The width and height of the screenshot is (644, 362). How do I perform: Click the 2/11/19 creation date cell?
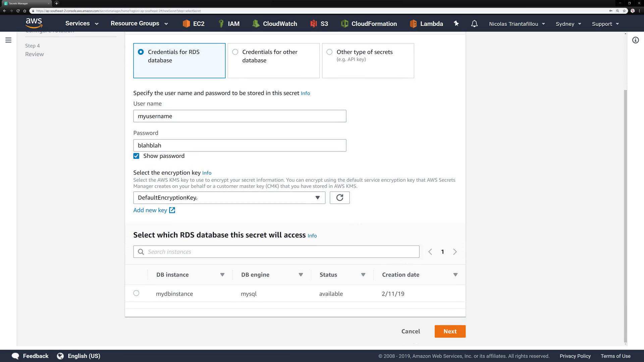[x=393, y=294]
